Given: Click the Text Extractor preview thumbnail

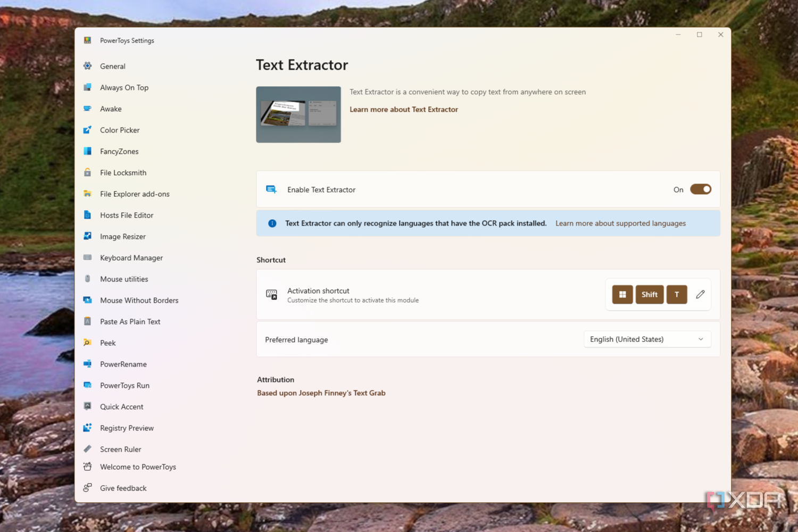Looking at the screenshot, I should [298, 114].
